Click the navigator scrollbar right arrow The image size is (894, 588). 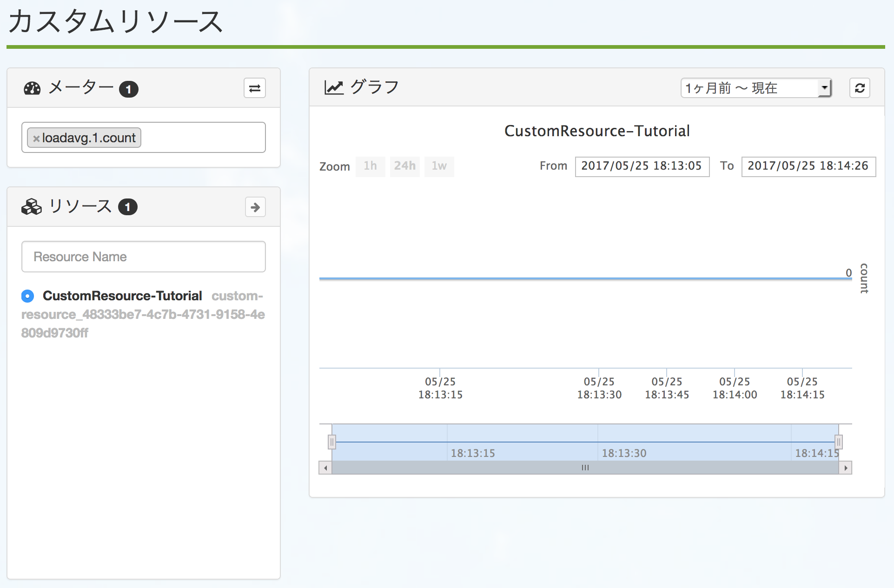tap(846, 468)
